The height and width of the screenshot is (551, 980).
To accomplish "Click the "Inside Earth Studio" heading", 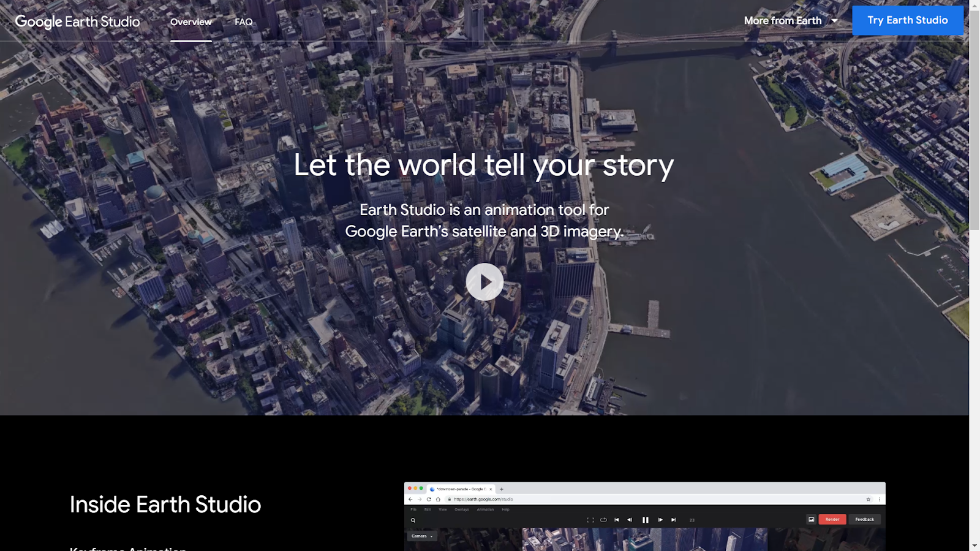I will pyautogui.click(x=165, y=504).
